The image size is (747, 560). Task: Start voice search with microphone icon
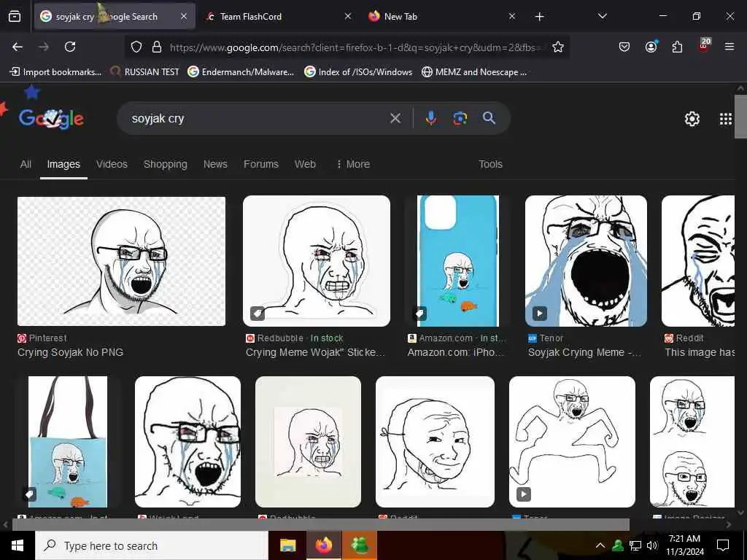[x=430, y=118]
